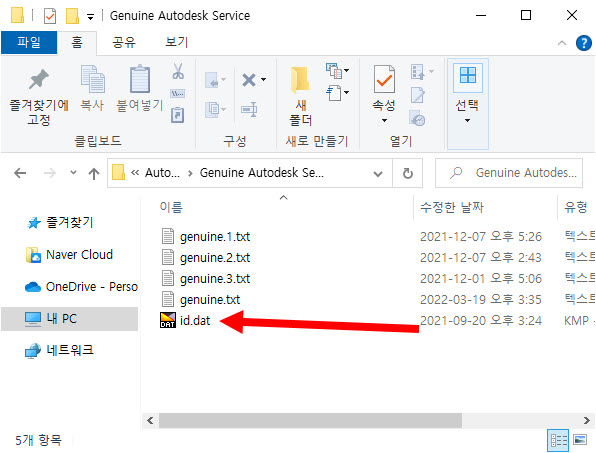Select file genuine.txt
This screenshot has width=596, height=453.
pos(210,300)
